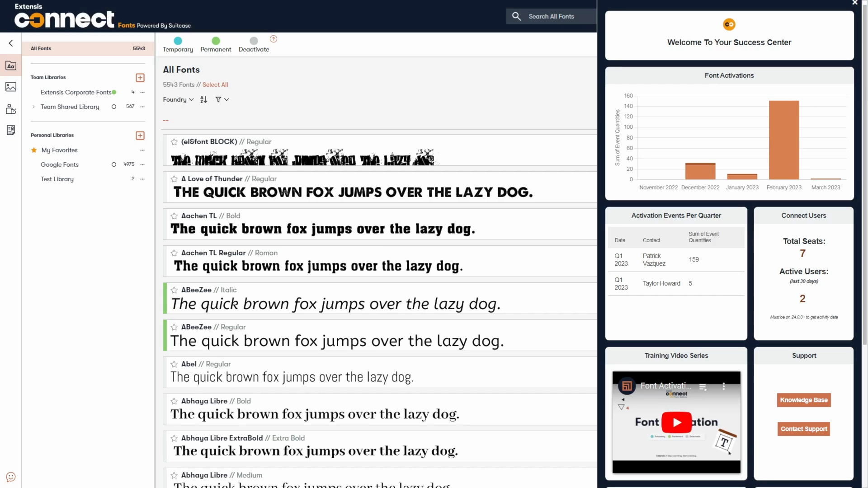This screenshot has width=868, height=488.
Task: Favorite the Abel Regular font star
Action: (174, 364)
